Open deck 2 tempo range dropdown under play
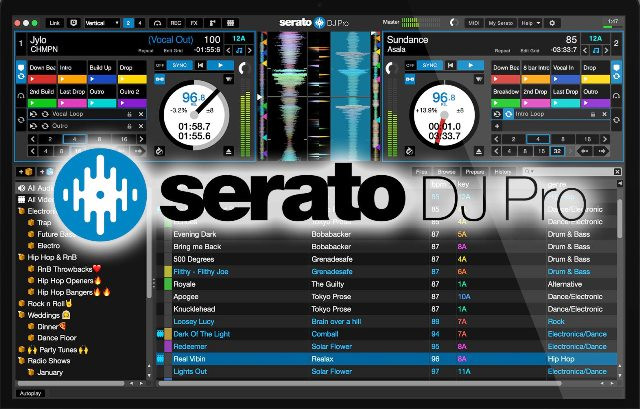640x409 pixels. tap(479, 79)
